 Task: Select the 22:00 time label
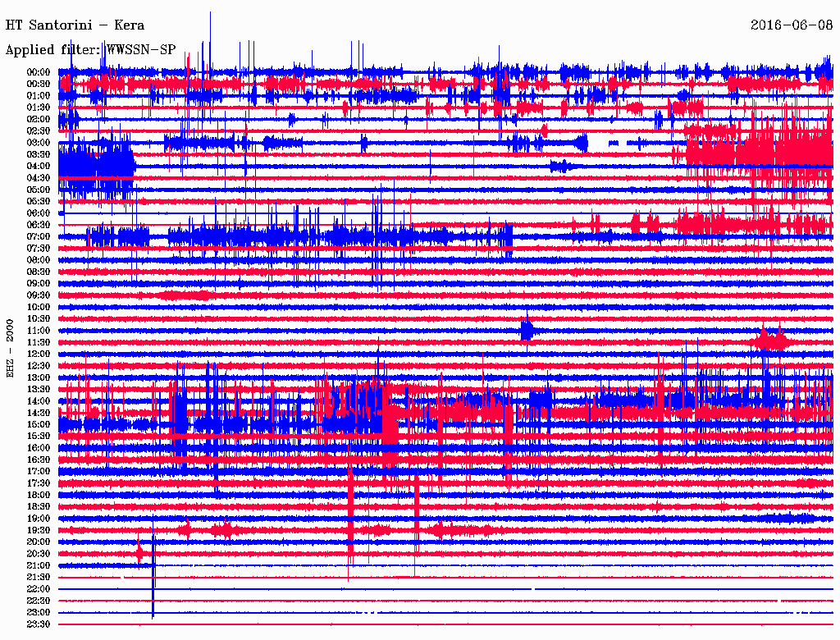click(x=39, y=589)
